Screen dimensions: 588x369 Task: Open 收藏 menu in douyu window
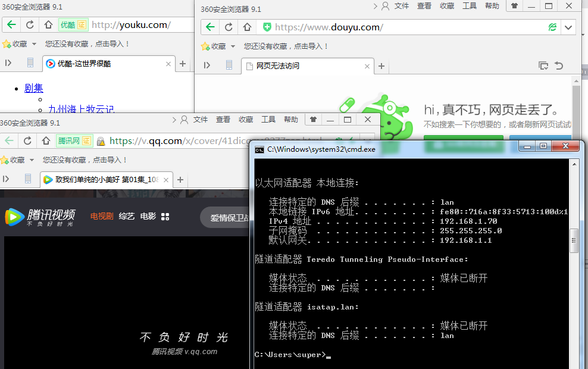447,6
